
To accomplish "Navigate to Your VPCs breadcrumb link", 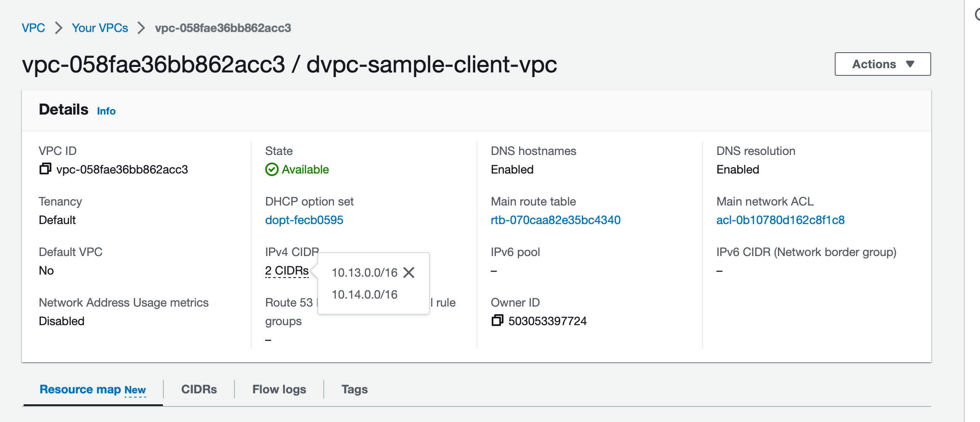I will (100, 28).
